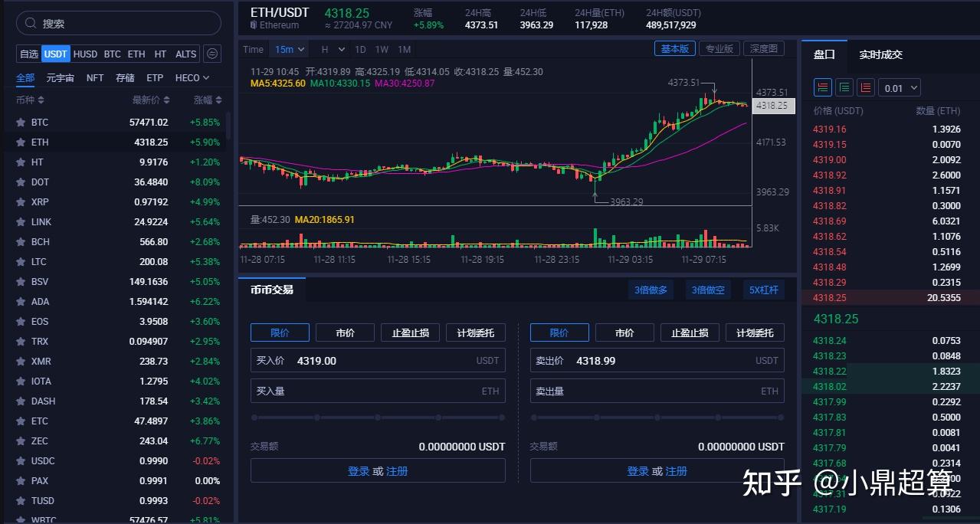Select 计划委托 in buy panel
This screenshot has height=524, width=980.
[476, 332]
